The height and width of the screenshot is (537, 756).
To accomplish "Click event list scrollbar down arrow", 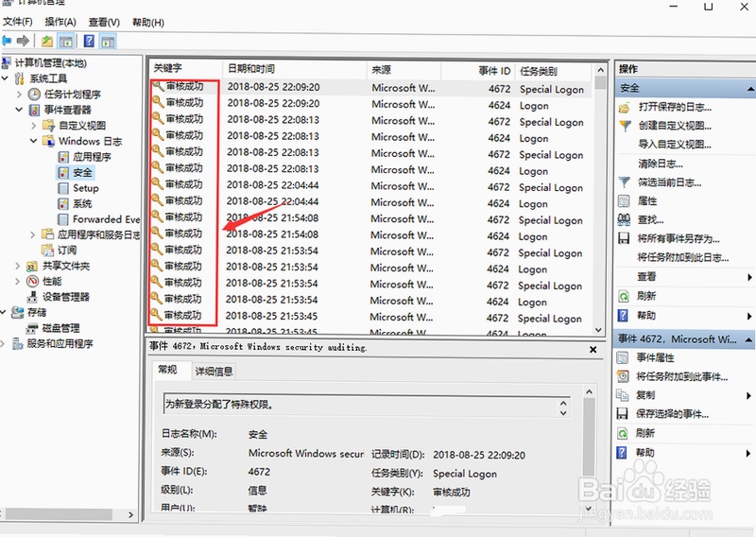I will pyautogui.click(x=599, y=330).
